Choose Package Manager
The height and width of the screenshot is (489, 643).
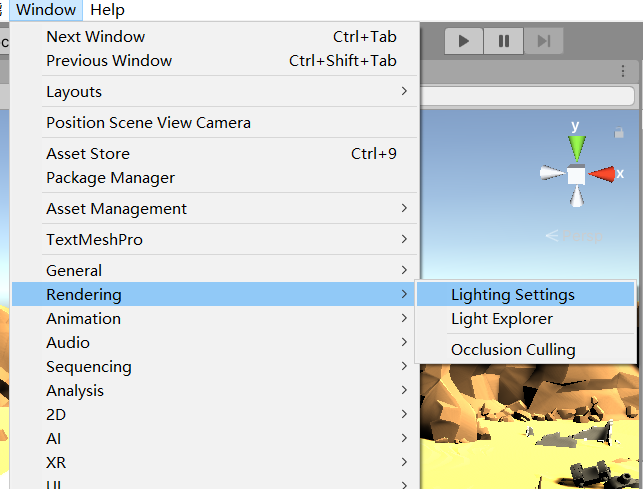point(110,178)
